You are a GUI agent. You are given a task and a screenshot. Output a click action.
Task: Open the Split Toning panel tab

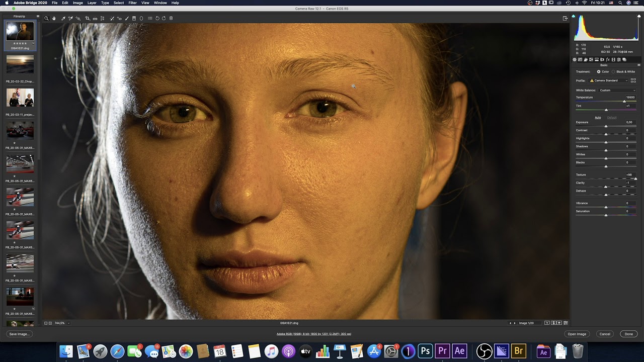coord(597,59)
